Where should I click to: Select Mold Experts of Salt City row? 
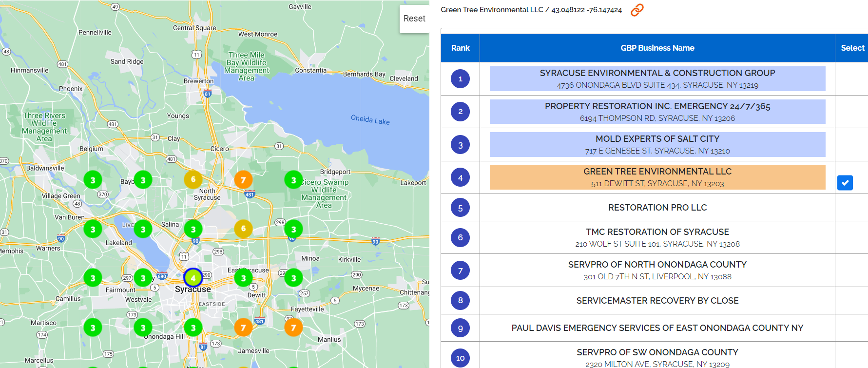pos(657,144)
